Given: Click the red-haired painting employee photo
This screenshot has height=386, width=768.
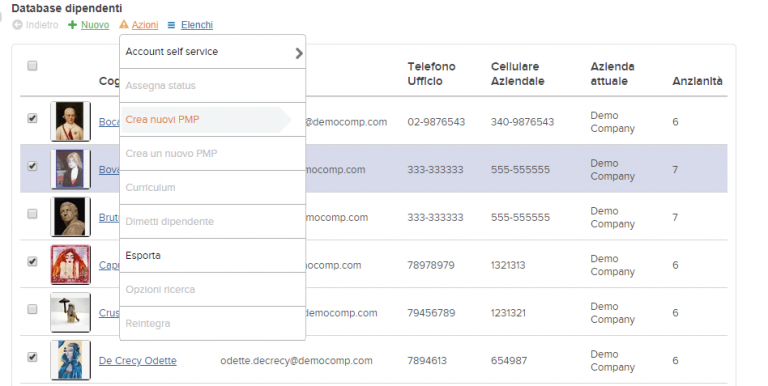Looking at the screenshot, I should (x=71, y=265).
